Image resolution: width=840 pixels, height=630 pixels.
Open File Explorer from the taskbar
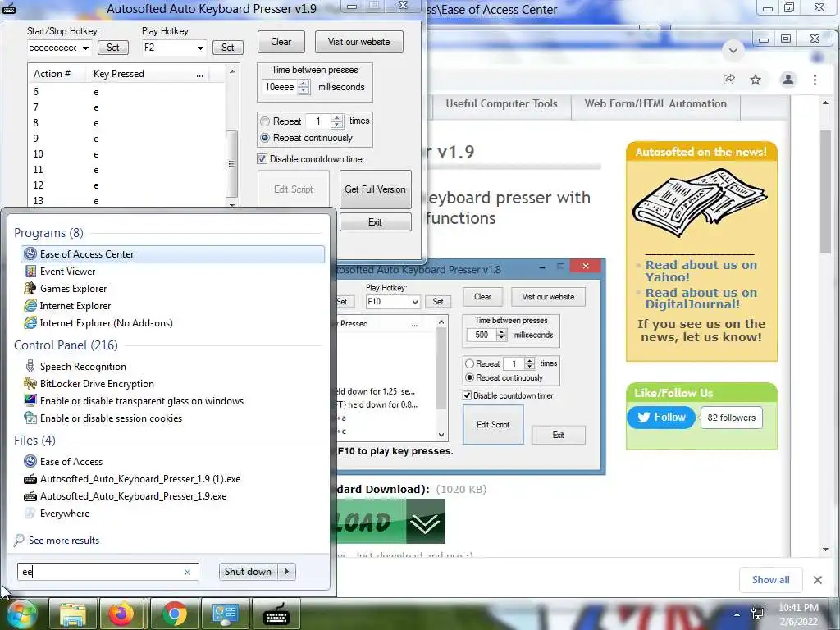tap(73, 614)
